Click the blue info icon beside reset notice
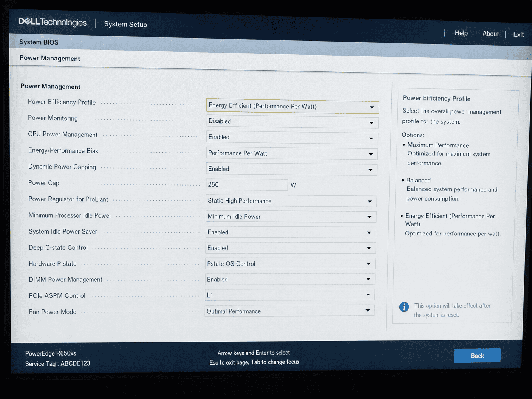 point(404,307)
